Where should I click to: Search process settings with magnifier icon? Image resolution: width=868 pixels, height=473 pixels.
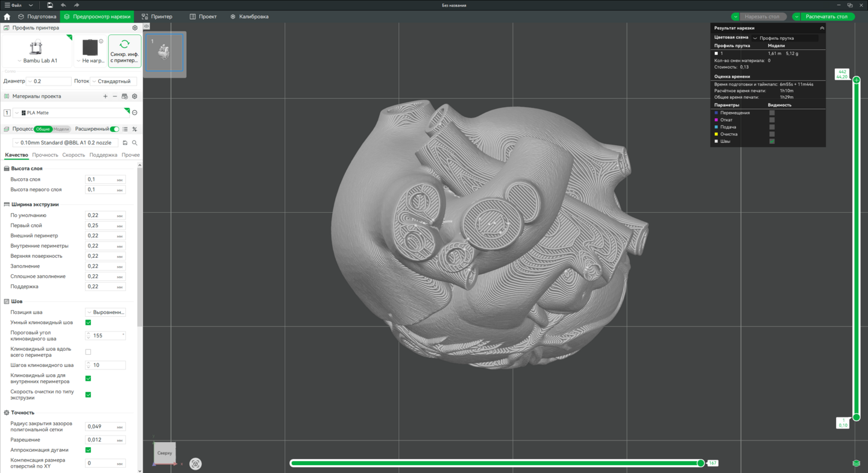(134, 143)
